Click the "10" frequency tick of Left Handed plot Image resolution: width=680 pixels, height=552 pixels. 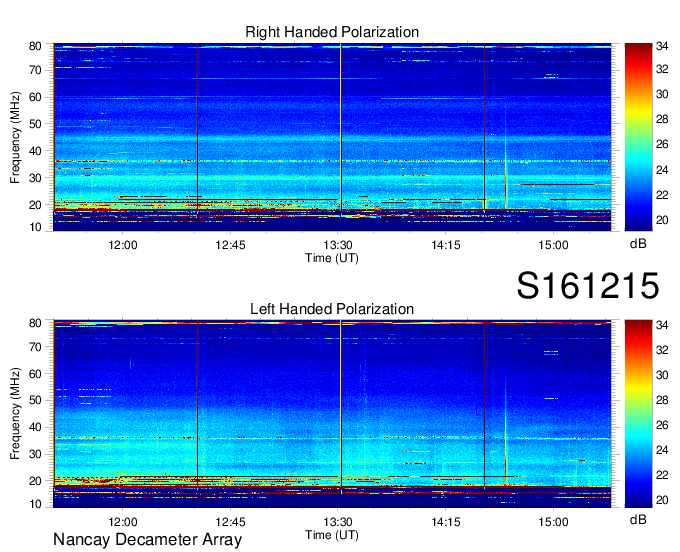coord(35,504)
